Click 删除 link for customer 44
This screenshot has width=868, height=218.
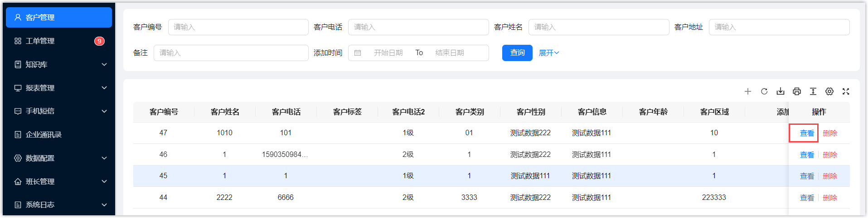[830, 198]
